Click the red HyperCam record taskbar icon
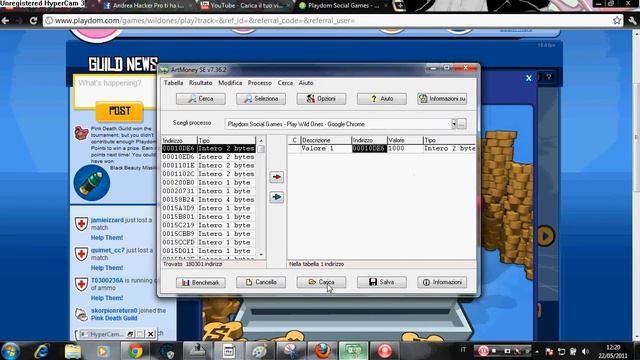This screenshot has height=360, width=640. [x=384, y=351]
